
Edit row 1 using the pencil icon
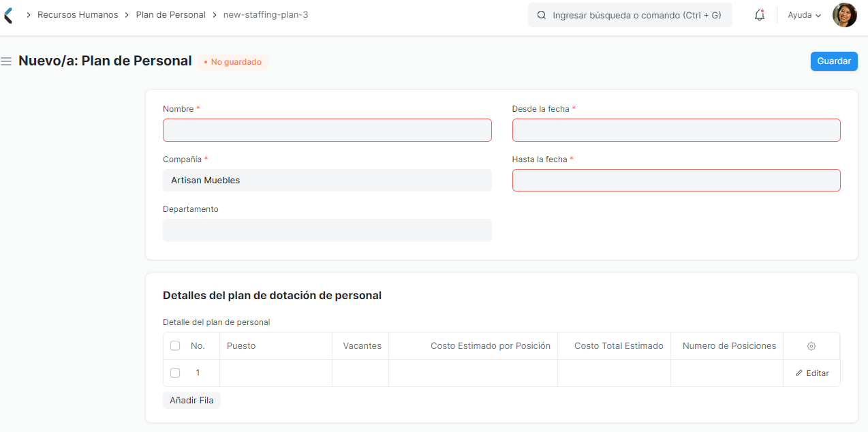(811, 373)
